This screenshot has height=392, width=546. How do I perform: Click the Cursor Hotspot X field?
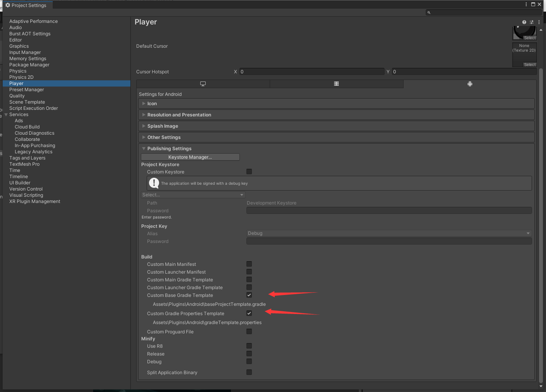pos(312,71)
